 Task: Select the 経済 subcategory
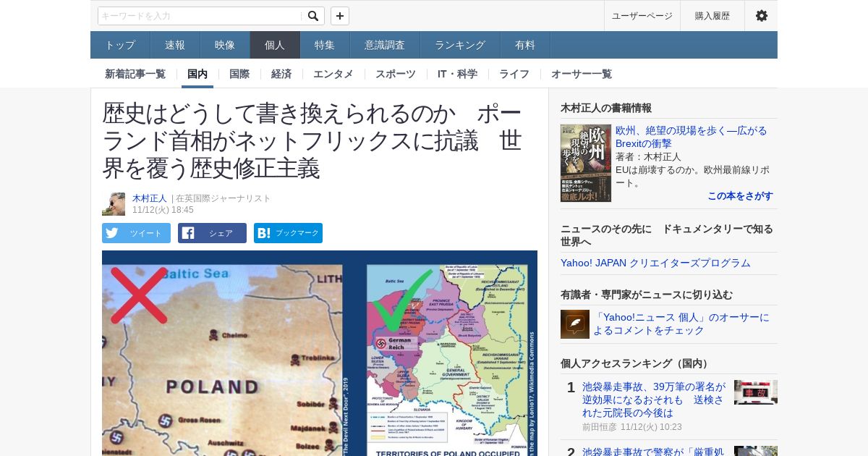pyautogui.click(x=281, y=74)
